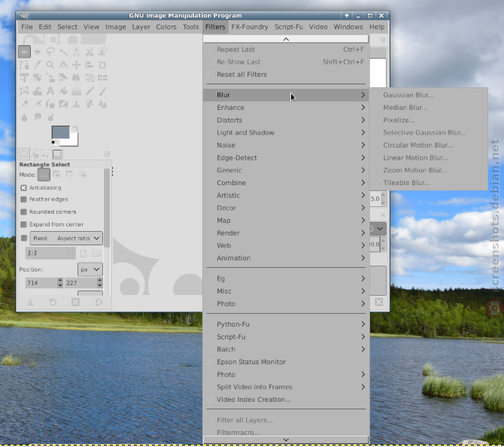
Task: Reset tool options to defaults
Action: tap(99, 303)
